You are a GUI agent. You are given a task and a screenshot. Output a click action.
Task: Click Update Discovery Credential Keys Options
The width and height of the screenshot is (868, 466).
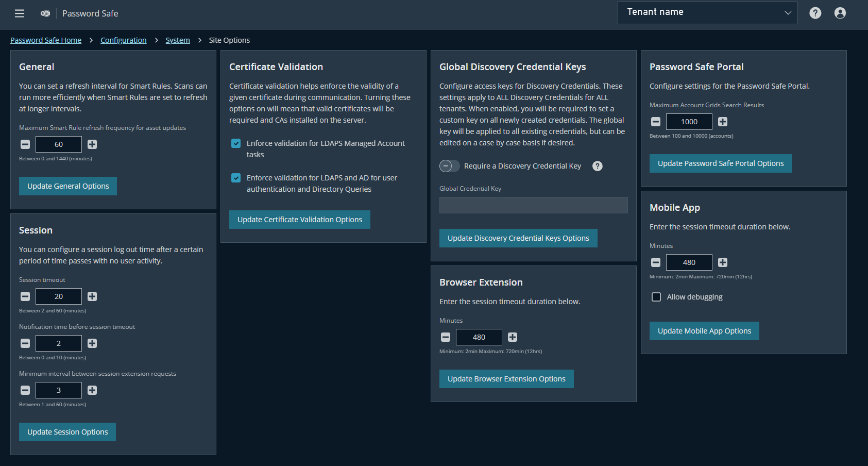[x=518, y=238]
